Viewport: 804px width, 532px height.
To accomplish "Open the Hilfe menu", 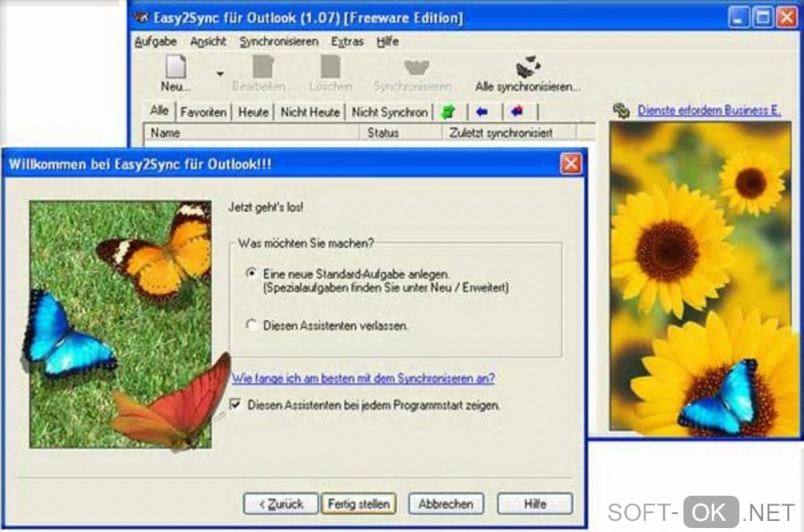I will click(x=388, y=42).
